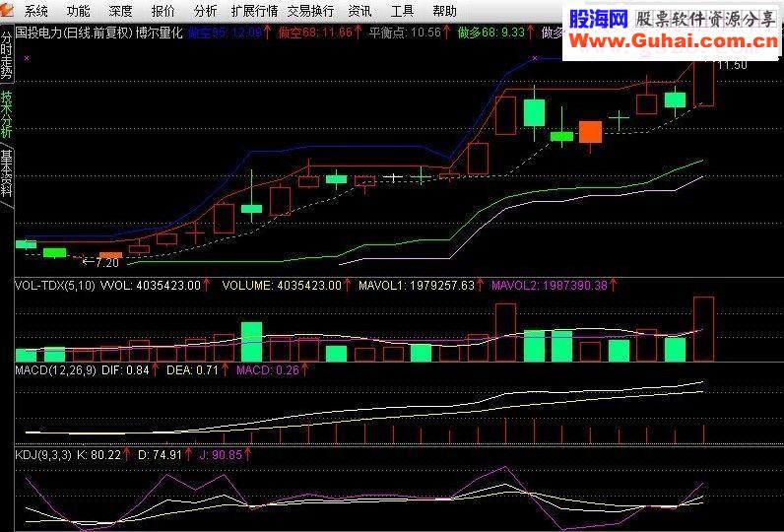Viewport: 784px width, 532px height.
Task: Open the 扩展行情 menu
Action: (254, 11)
